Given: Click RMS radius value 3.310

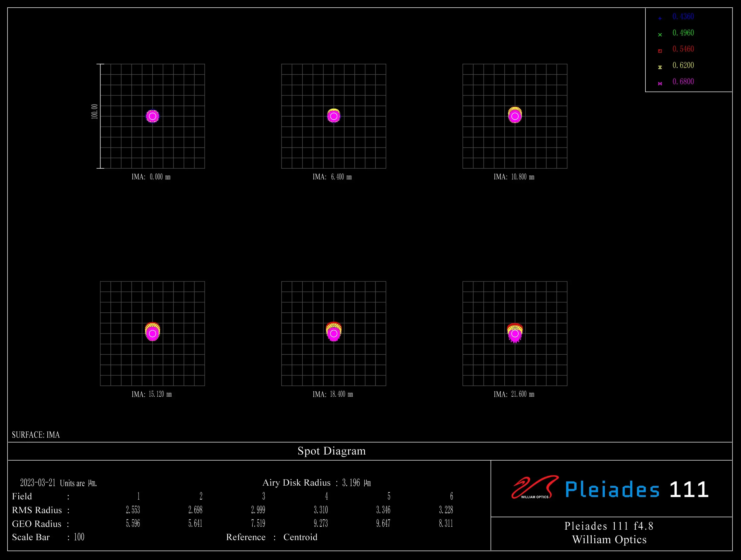Looking at the screenshot, I should point(321,510).
